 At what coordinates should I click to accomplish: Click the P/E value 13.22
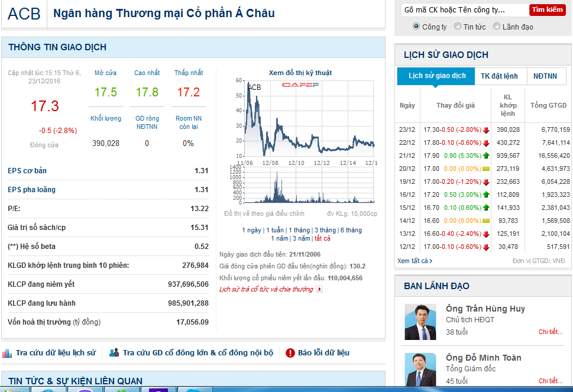coord(199,209)
